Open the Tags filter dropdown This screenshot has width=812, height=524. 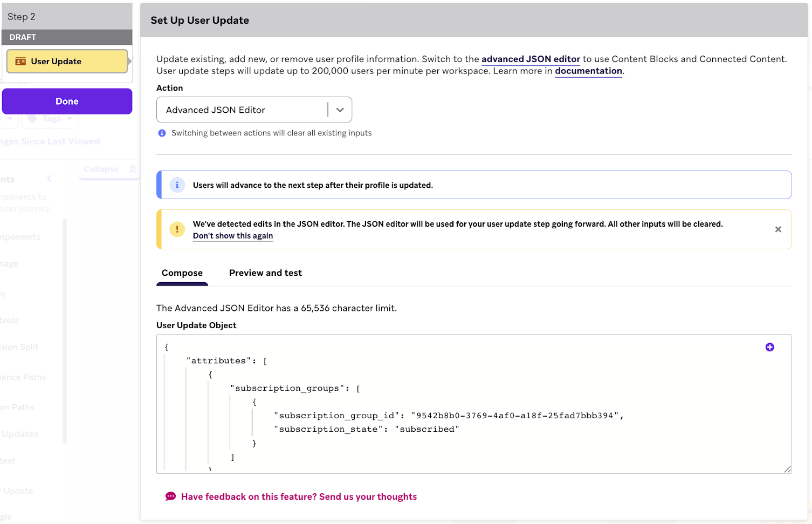[x=50, y=118]
